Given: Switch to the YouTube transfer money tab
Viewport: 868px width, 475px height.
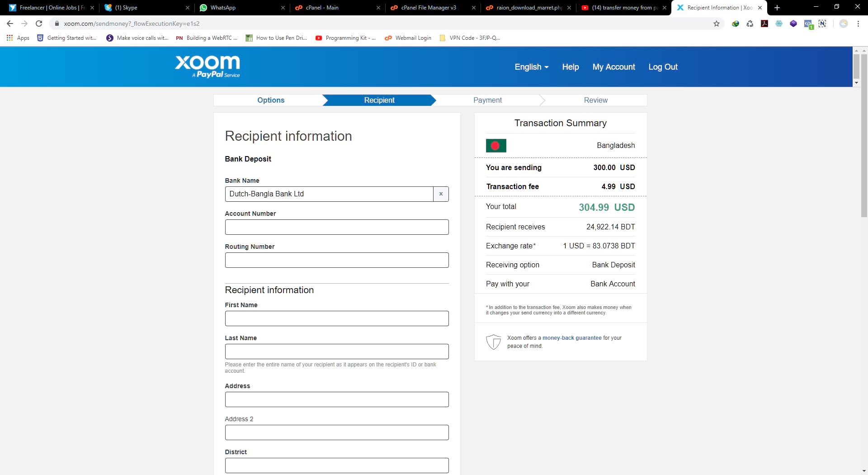Looking at the screenshot, I should (x=623, y=8).
